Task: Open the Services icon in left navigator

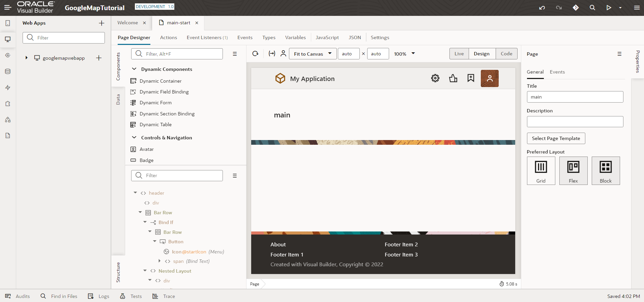Action: (8, 55)
